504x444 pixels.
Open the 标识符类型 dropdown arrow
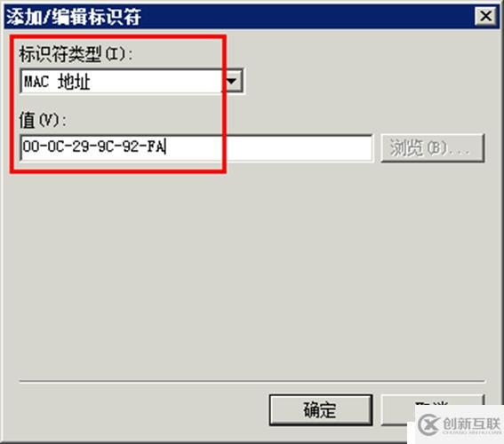point(233,81)
